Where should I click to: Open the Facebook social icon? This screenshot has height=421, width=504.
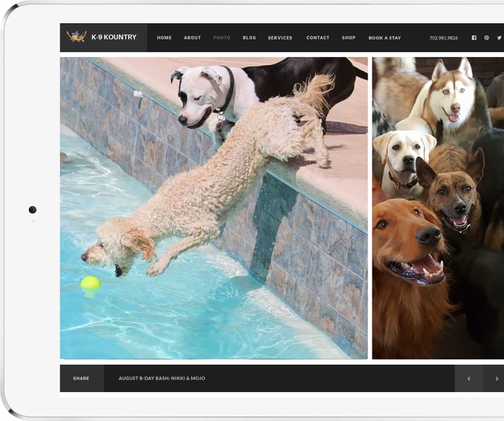pos(474,37)
